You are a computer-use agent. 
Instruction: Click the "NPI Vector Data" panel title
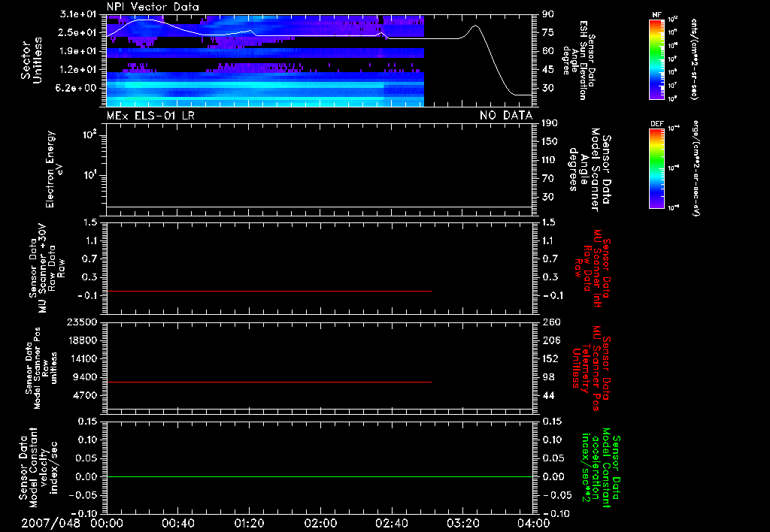[x=153, y=7]
